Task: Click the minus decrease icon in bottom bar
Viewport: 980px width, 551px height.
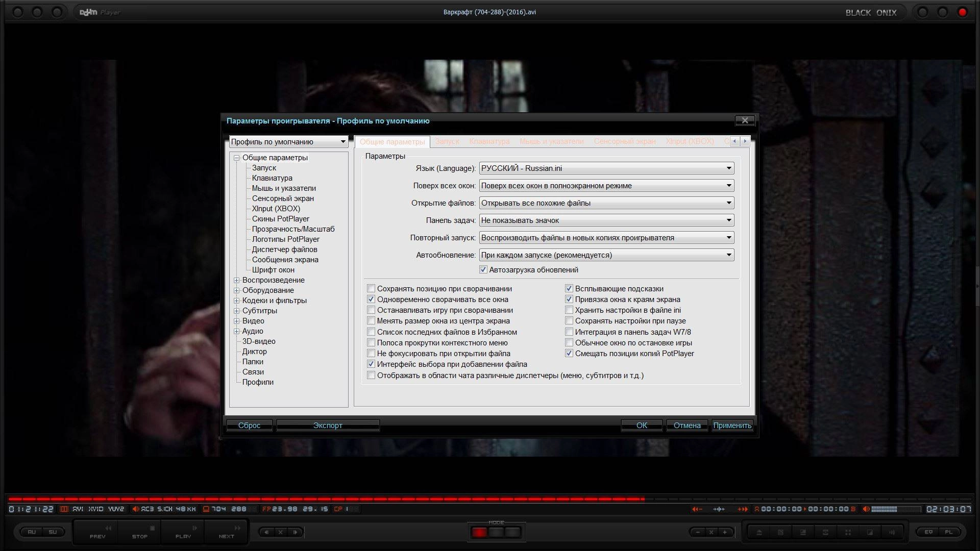Action: [x=698, y=532]
